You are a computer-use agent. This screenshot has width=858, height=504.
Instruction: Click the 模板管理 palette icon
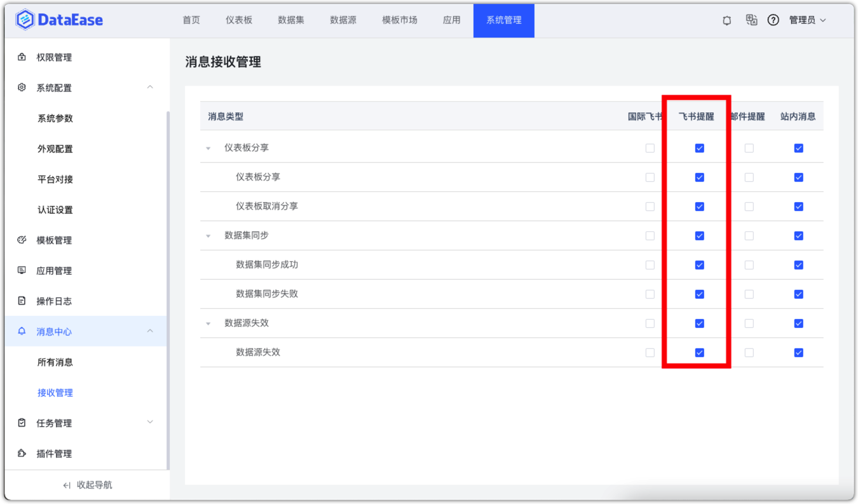point(22,240)
